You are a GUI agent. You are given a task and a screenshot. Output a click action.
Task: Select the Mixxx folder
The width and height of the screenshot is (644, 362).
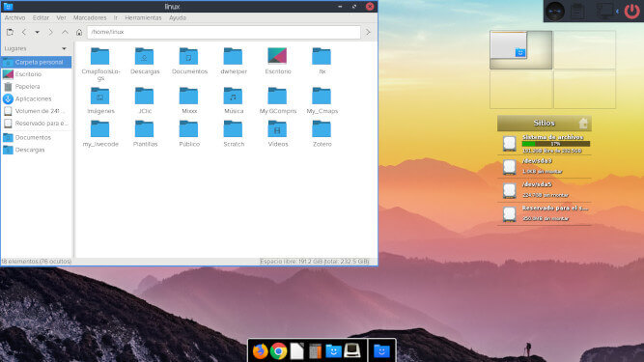click(x=188, y=96)
